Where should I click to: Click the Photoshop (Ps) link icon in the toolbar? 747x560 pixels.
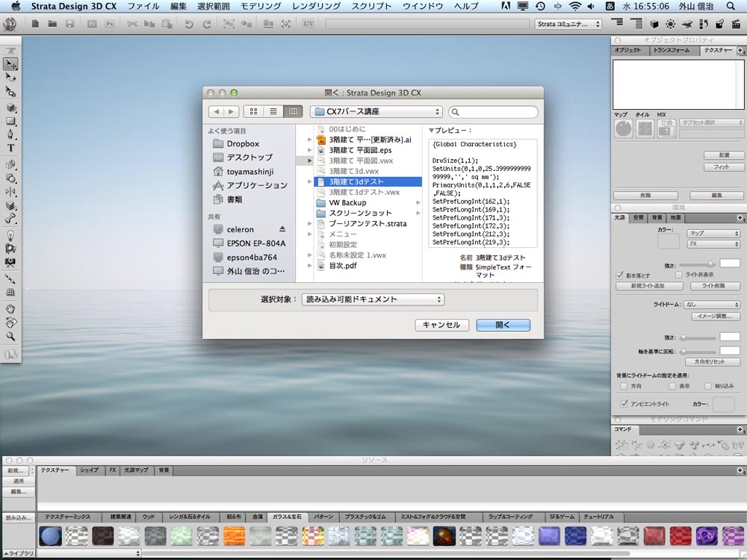(x=110, y=23)
